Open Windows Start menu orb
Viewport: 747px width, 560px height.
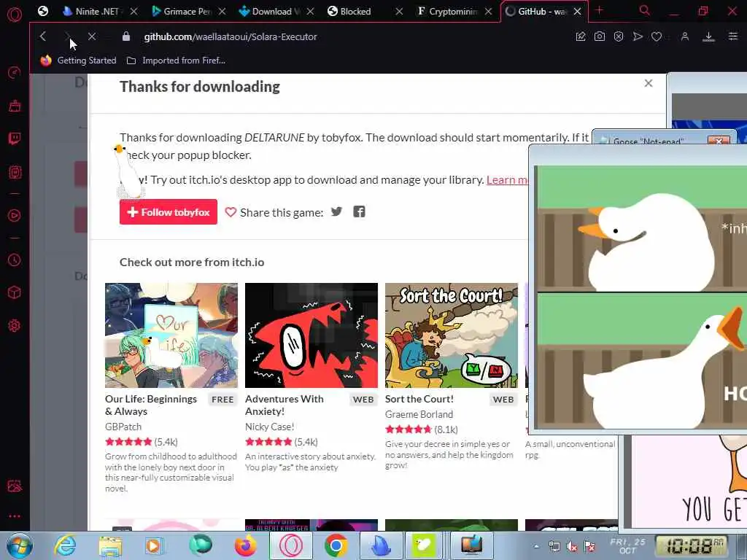pos(19,545)
